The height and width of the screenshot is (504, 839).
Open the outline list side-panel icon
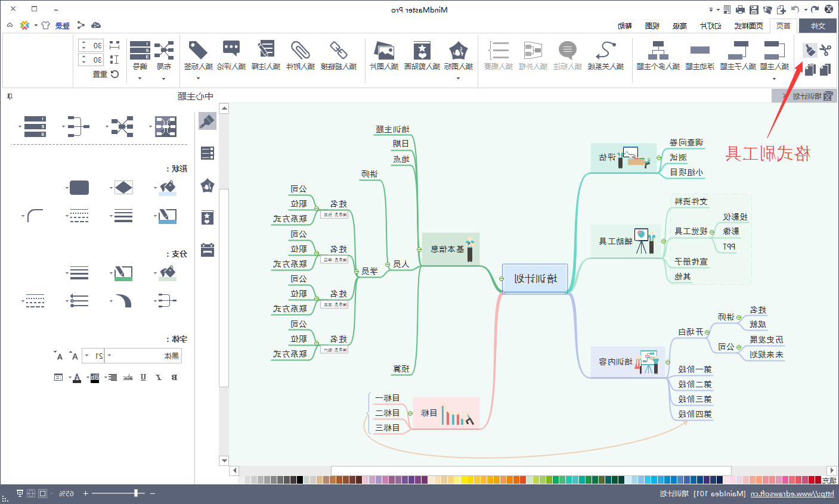tap(208, 153)
